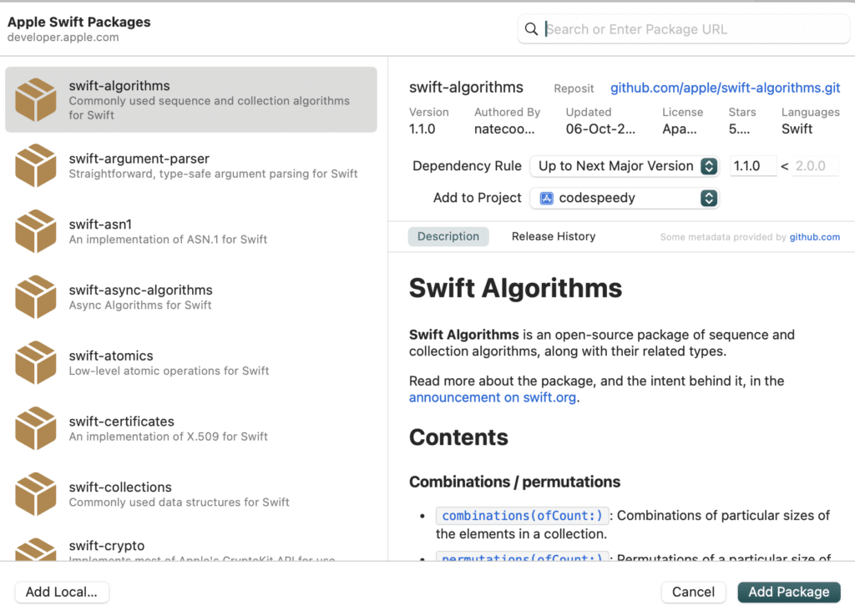Open the Dependency Rule dropdown
The image size is (855, 616).
point(624,166)
